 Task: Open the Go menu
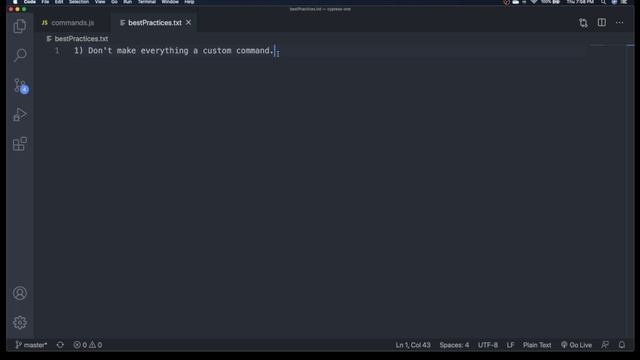coord(114,2)
